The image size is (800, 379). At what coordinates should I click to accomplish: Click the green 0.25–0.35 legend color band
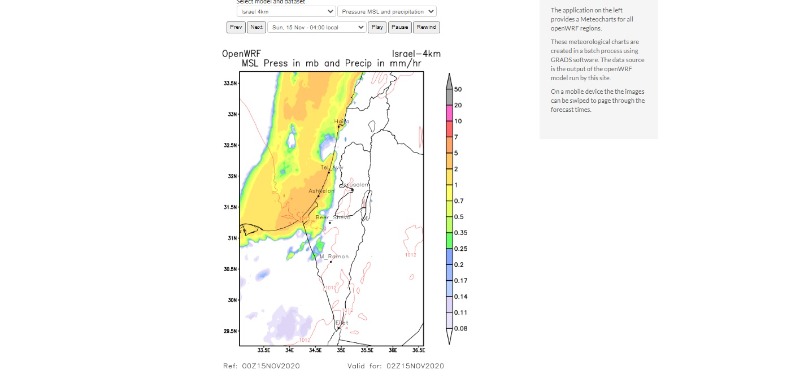(449, 240)
